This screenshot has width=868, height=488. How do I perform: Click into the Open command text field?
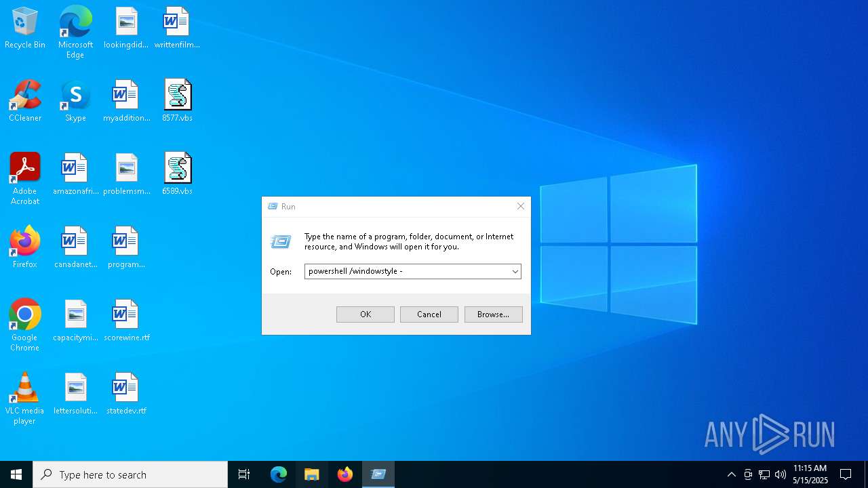pos(407,272)
